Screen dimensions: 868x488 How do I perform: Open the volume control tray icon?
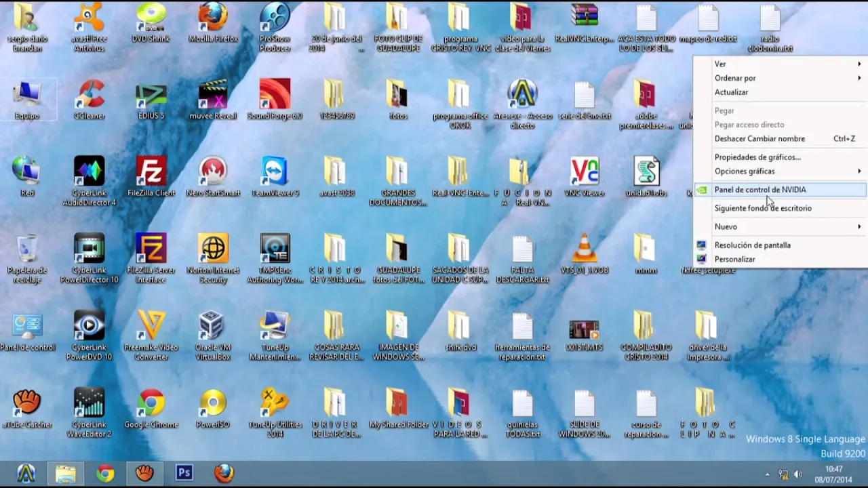[x=797, y=474]
